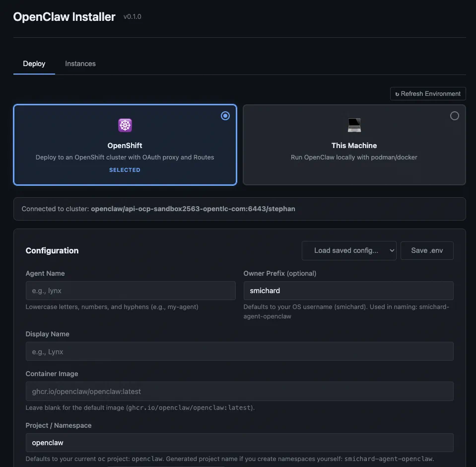This screenshot has height=467, width=476.
Task: Click the Save .env button
Action: tap(427, 250)
